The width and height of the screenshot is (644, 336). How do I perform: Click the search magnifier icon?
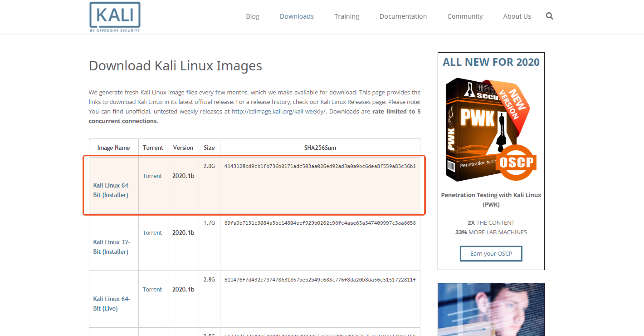pos(549,16)
